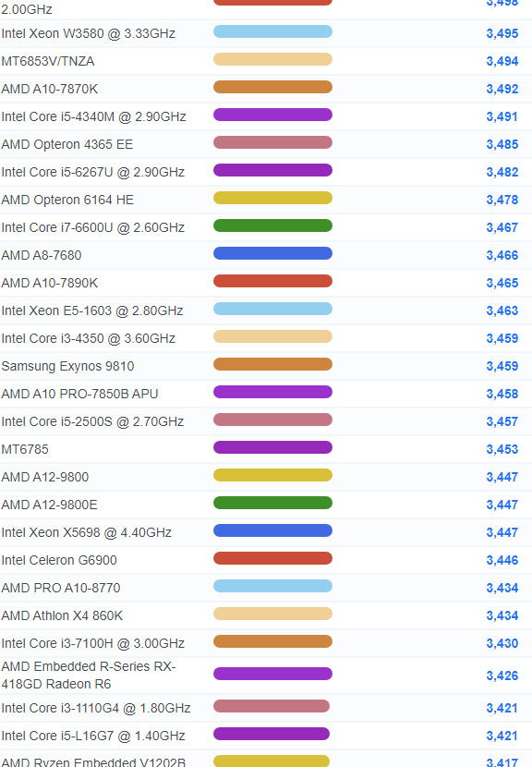Select the MT6785 processor link
This screenshot has width=532, height=767.
click(x=25, y=449)
